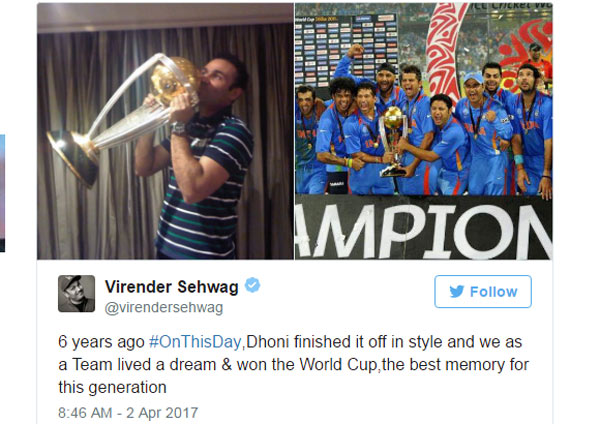Open photo of man kissing the trophy

pyautogui.click(x=165, y=131)
